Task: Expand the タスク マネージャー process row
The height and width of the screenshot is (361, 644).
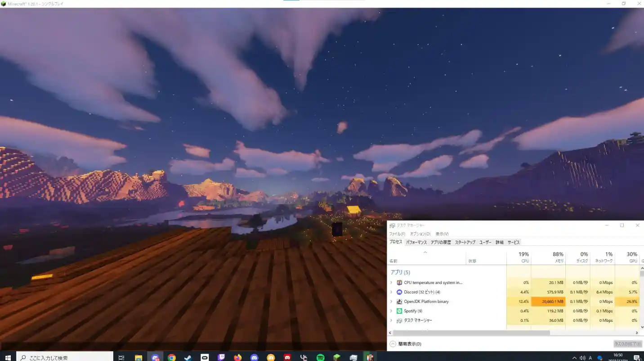Action: [391, 320]
